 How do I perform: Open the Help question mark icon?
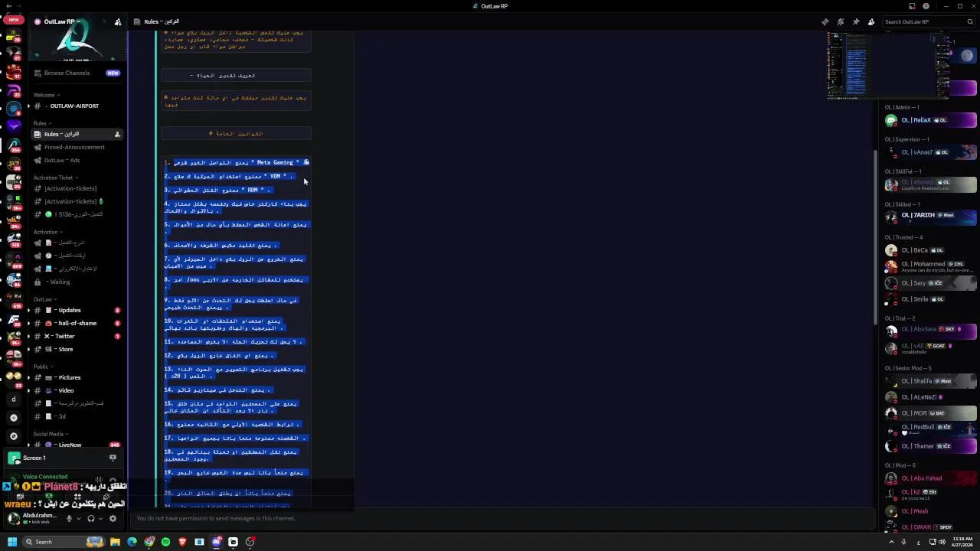tap(926, 6)
